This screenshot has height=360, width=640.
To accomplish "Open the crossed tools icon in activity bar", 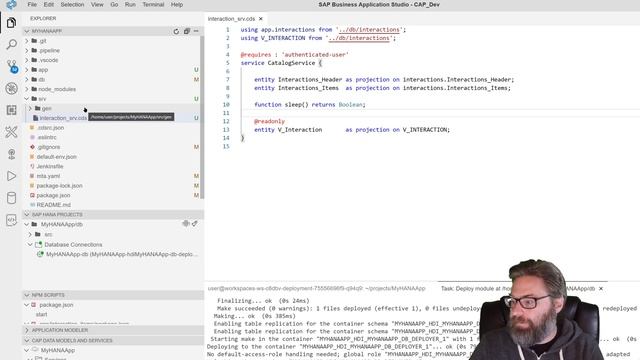I will (x=11, y=132).
